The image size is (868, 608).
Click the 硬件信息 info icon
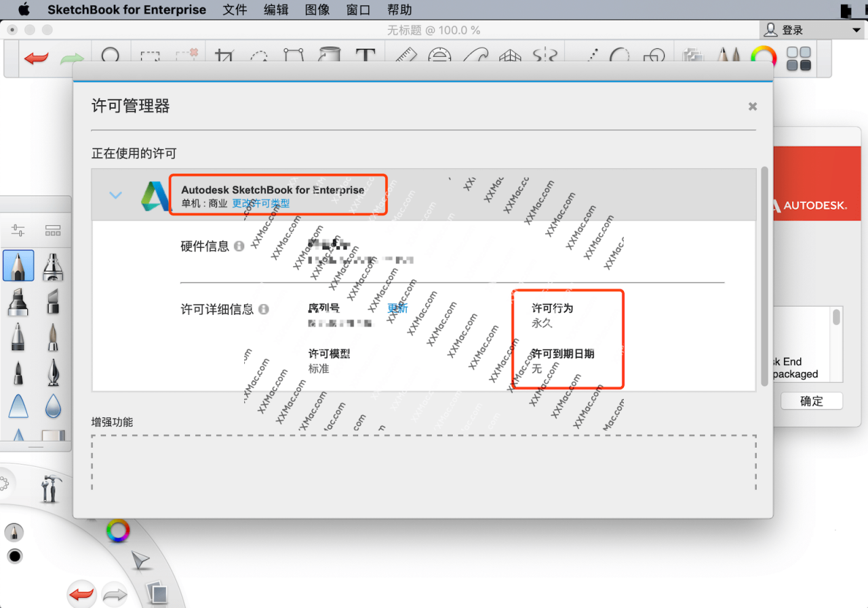[x=239, y=246]
